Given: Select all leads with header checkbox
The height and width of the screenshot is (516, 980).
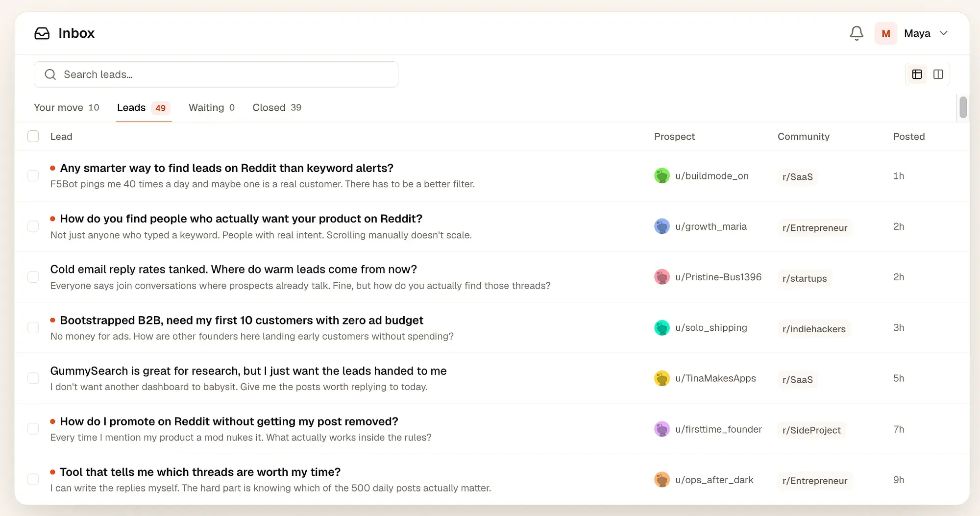Looking at the screenshot, I should pos(33,136).
